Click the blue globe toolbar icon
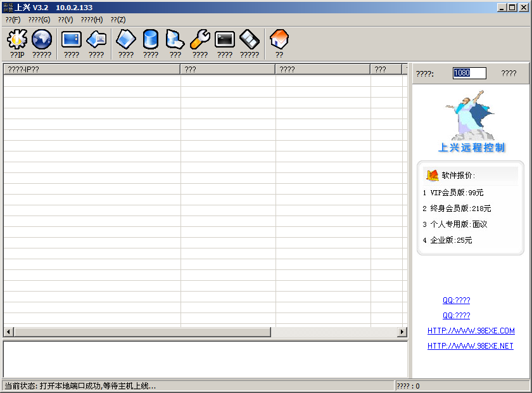 [42, 41]
